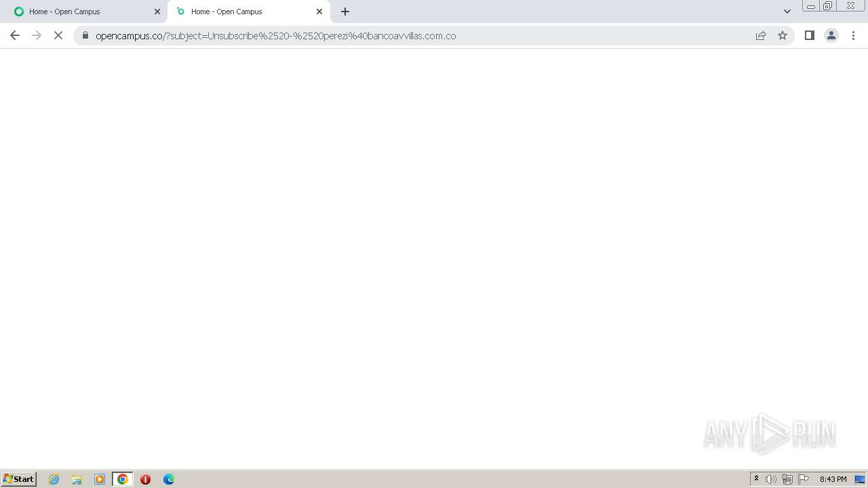This screenshot has width=868, height=488.
Task: Restore down the Chrome window
Action: point(828,6)
